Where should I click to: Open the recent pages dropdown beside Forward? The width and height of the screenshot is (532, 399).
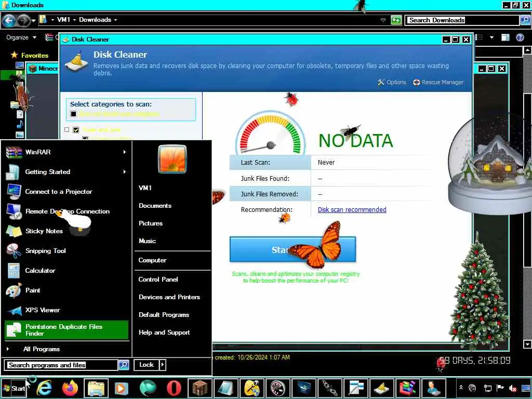(x=33, y=21)
